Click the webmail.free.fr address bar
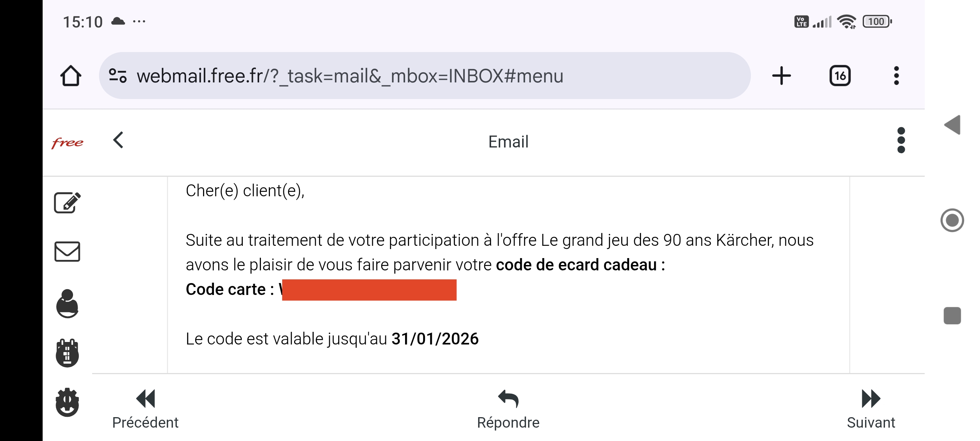 (x=425, y=76)
